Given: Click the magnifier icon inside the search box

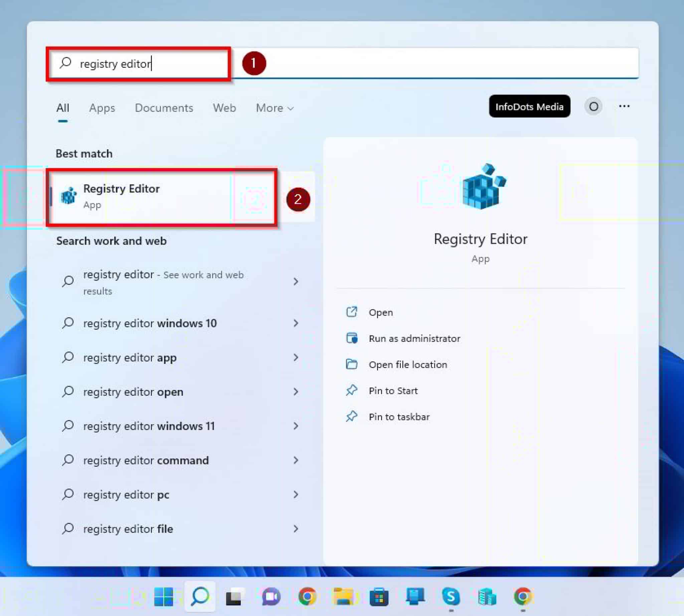Looking at the screenshot, I should coord(66,63).
